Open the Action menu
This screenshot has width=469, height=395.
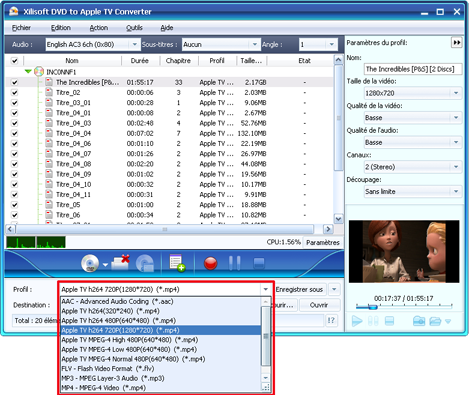point(99,28)
